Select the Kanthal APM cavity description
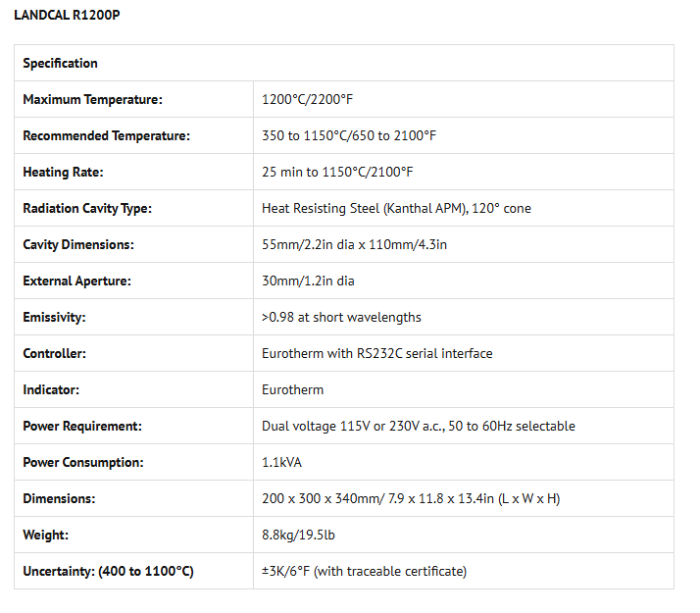 (396, 208)
